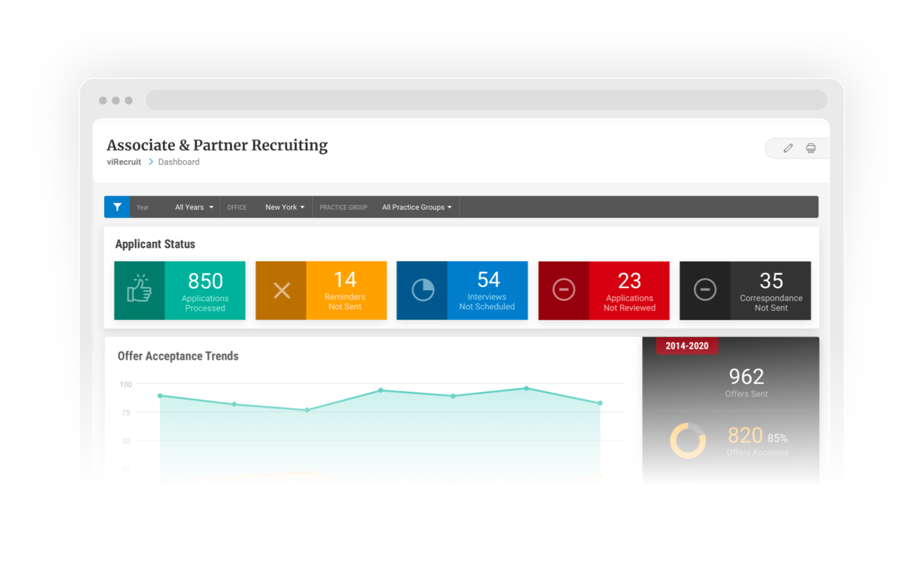Click the 85% percentage label

(x=777, y=438)
